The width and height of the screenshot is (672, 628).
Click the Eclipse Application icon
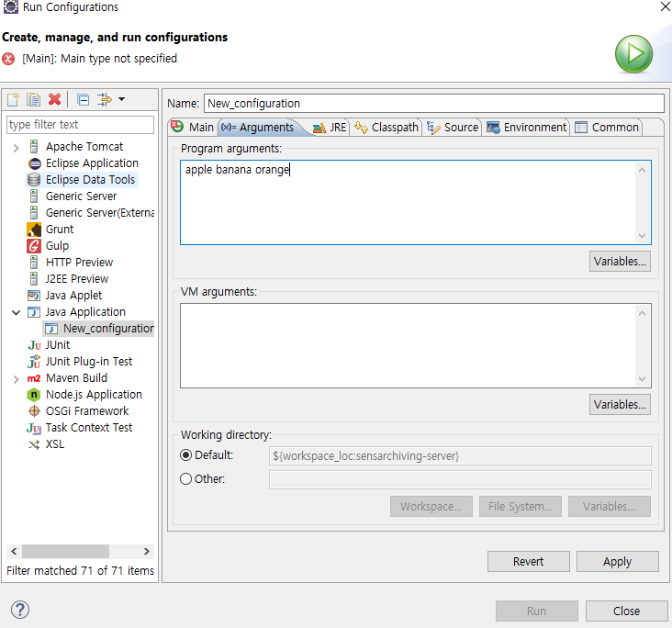pos(34,163)
